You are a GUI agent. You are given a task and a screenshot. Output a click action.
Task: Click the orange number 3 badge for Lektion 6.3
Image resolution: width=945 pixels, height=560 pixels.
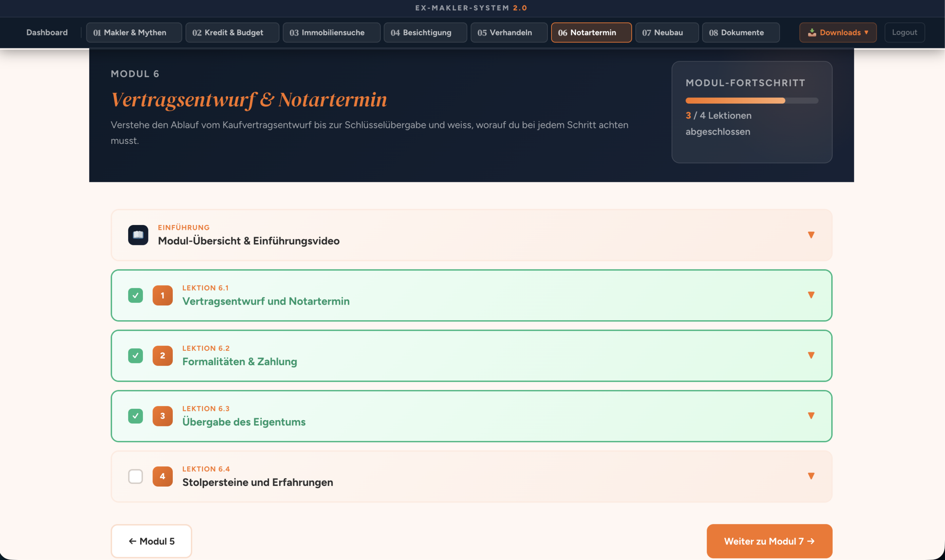(162, 416)
